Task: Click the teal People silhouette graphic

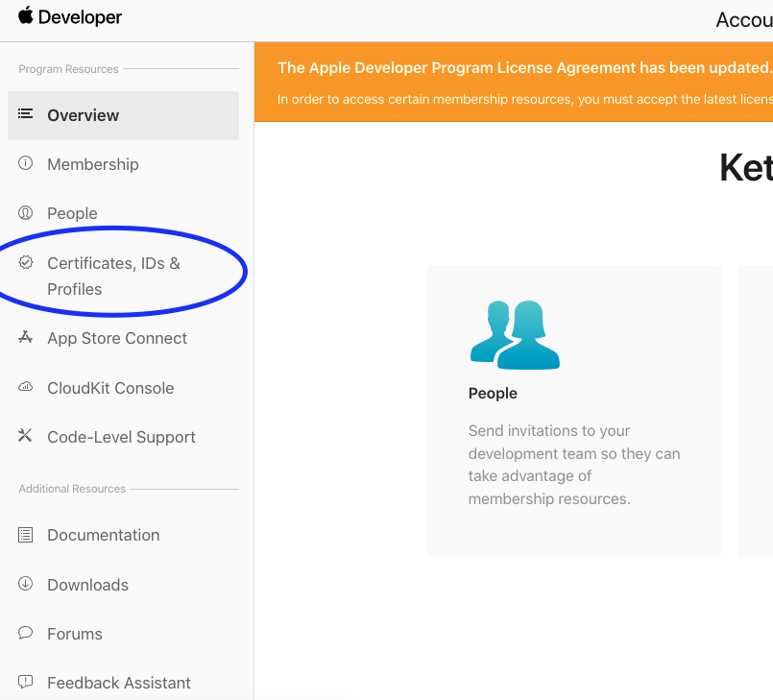Action: (x=515, y=335)
